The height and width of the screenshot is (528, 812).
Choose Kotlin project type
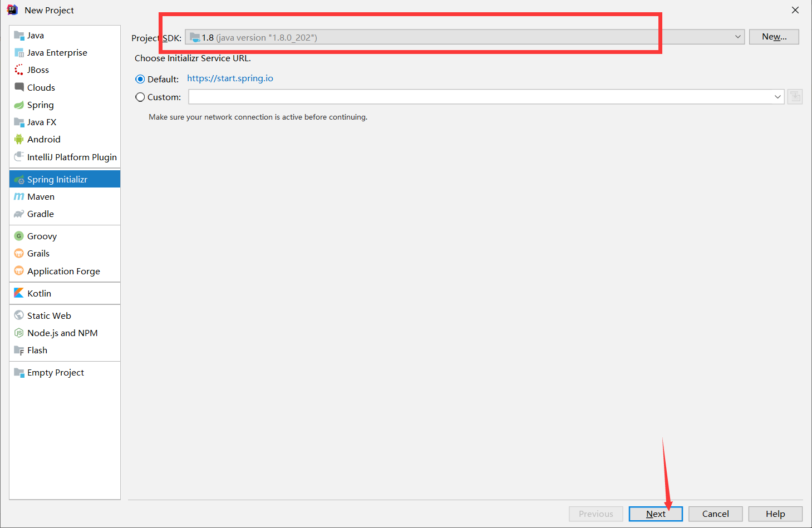65,293
